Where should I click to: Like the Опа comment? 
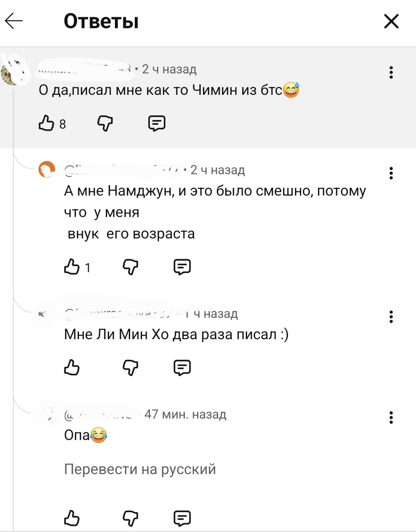coord(72,517)
